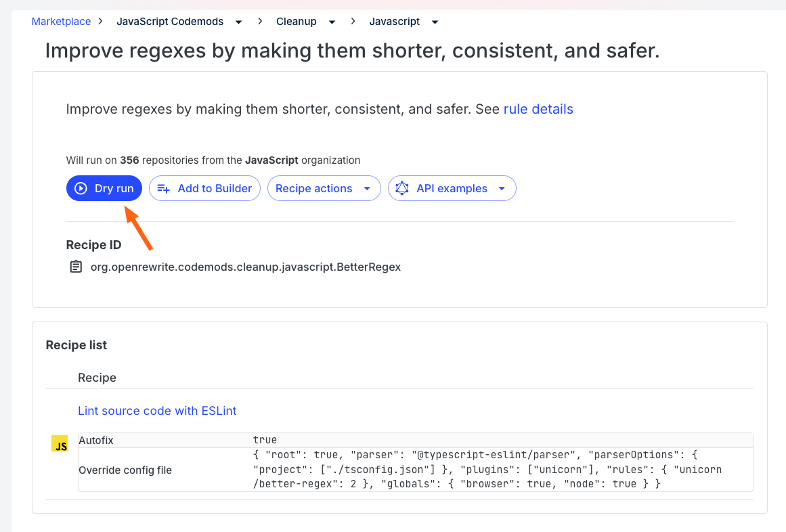
Task: Start a Dry run of the recipe
Action: (x=104, y=188)
